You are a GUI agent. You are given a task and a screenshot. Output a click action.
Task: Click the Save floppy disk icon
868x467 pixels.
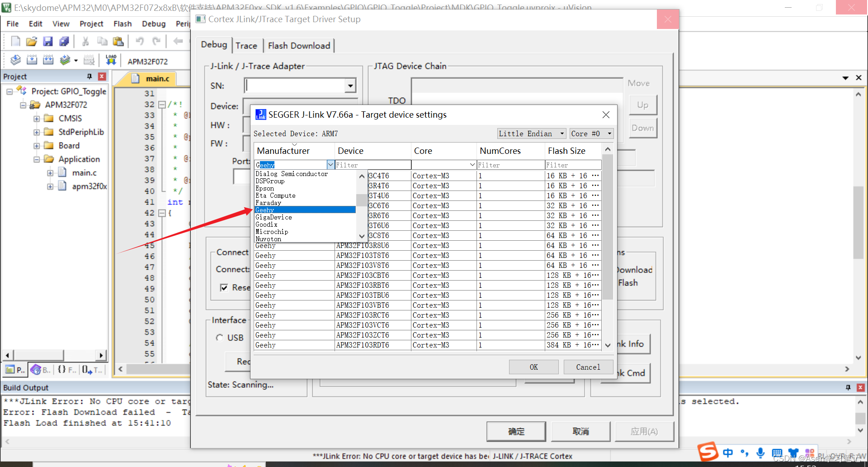pyautogui.click(x=47, y=42)
